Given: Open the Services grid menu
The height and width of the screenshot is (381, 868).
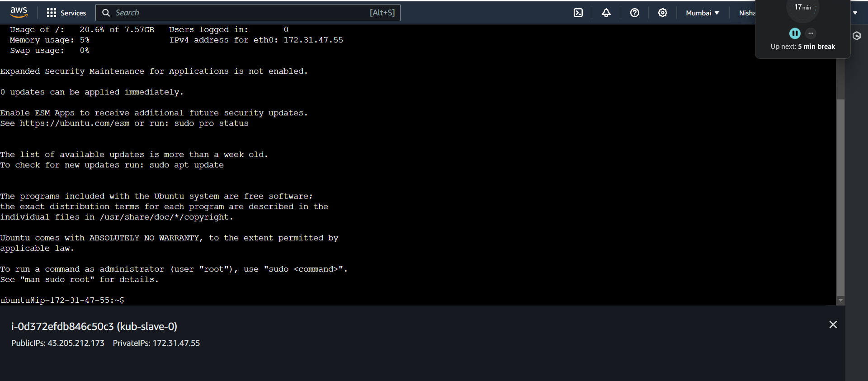Looking at the screenshot, I should point(66,13).
